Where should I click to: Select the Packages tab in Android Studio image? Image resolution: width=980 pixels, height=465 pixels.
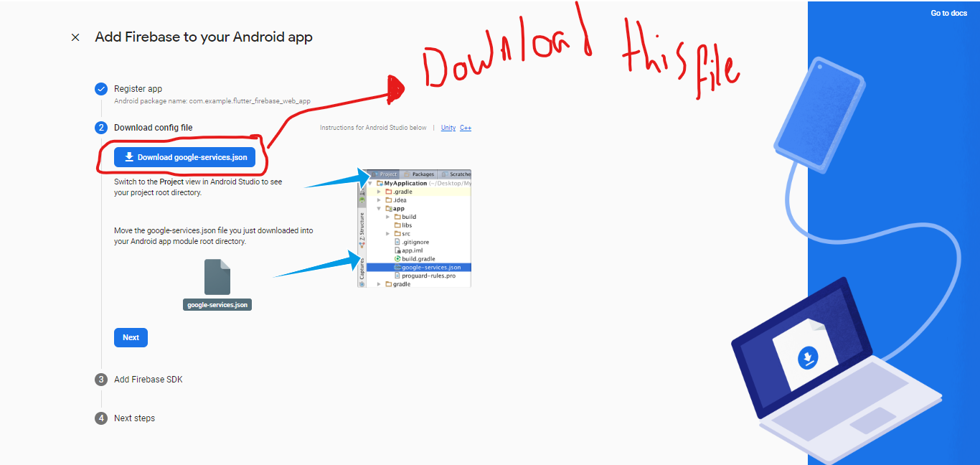tap(419, 174)
